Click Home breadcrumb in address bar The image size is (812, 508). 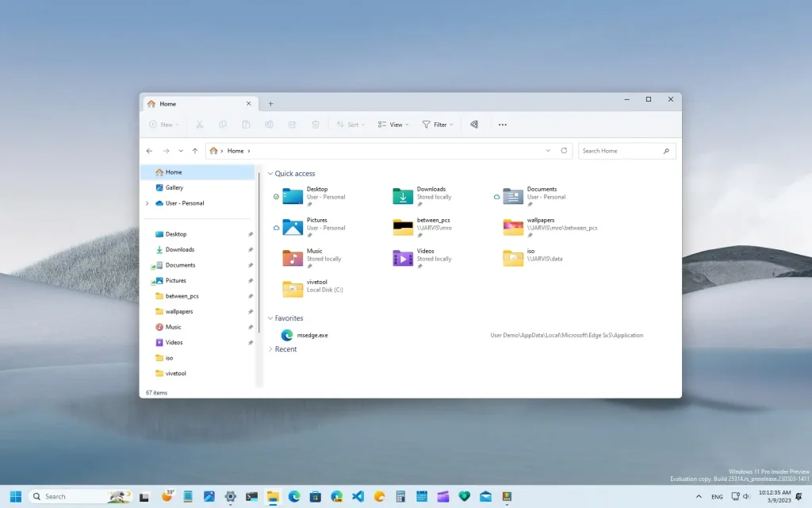[x=235, y=151]
